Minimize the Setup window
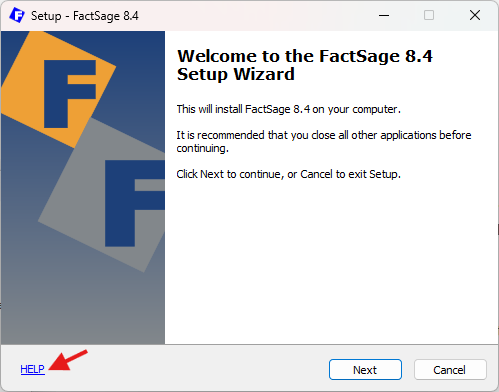This screenshot has width=499, height=392. 384,15
